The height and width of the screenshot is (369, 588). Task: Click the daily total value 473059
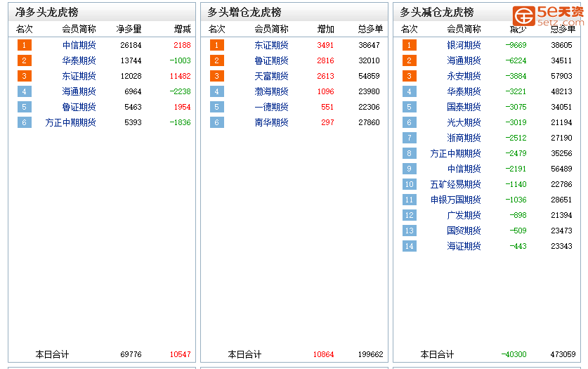tap(563, 354)
